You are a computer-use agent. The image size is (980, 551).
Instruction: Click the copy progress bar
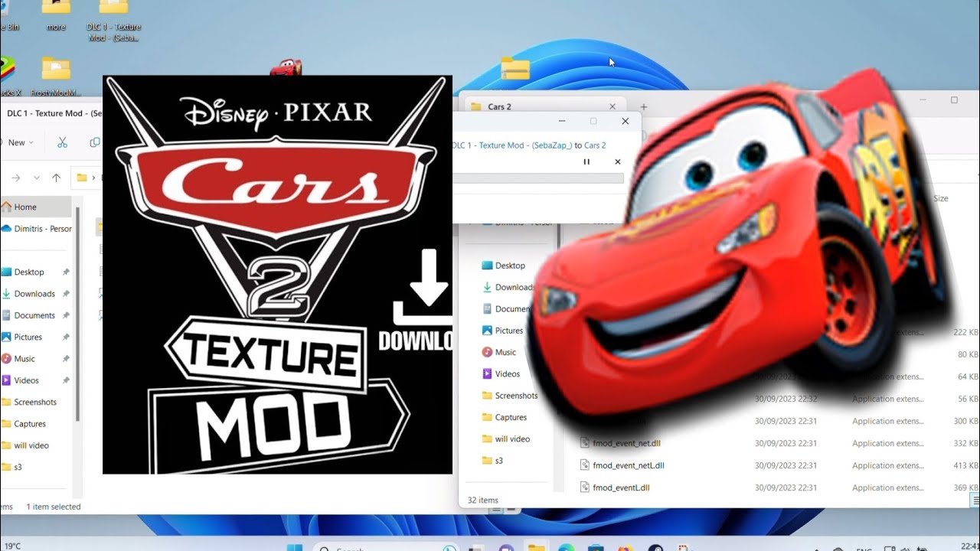pos(538,178)
